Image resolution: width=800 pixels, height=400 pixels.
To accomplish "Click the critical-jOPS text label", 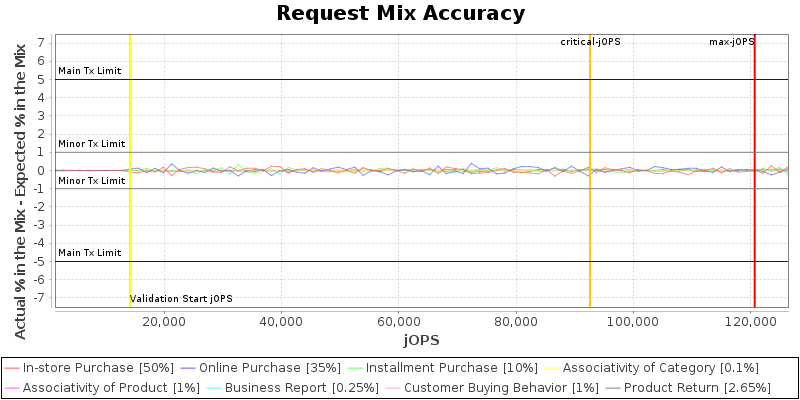I will pos(590,42).
